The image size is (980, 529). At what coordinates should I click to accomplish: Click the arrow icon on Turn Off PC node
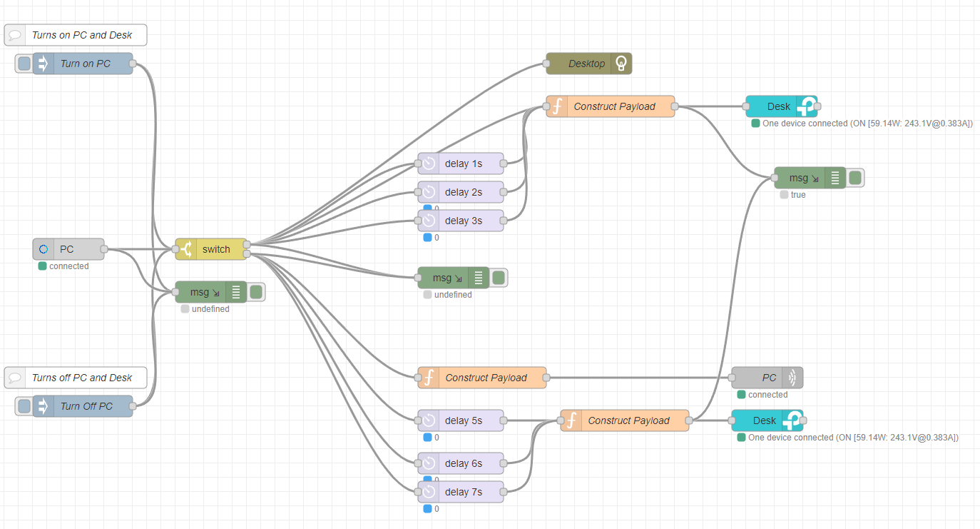[x=43, y=406]
